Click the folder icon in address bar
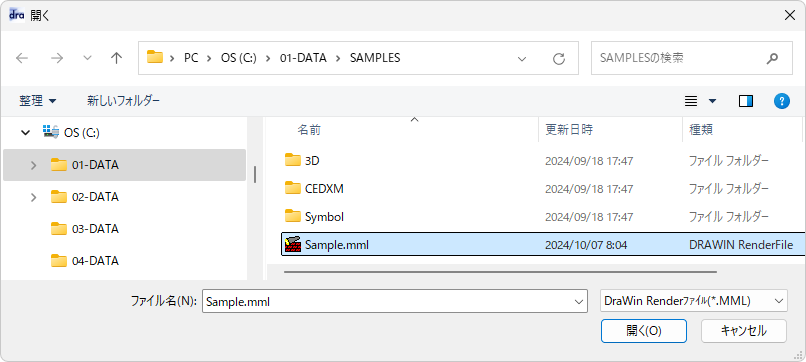 (x=155, y=57)
